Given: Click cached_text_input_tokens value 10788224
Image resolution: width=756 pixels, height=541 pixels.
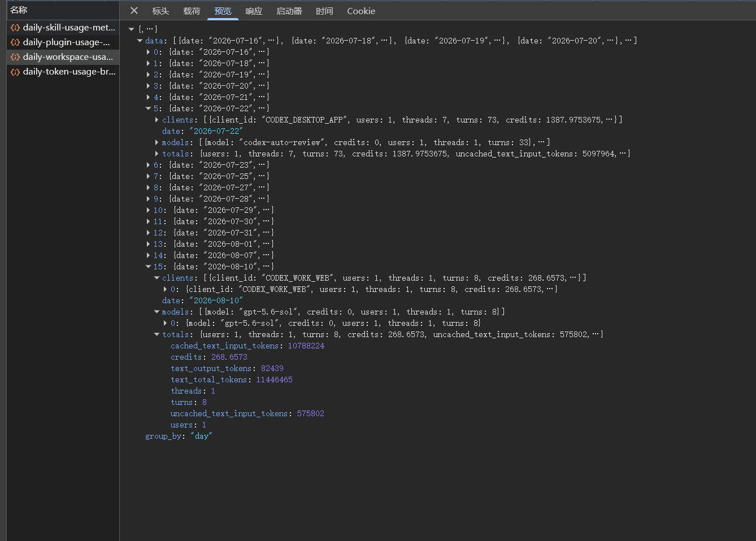Looking at the screenshot, I should 306,346.
